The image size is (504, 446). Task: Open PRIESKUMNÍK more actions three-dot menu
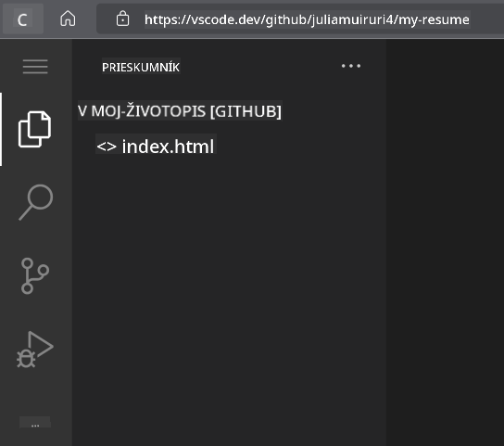point(351,66)
